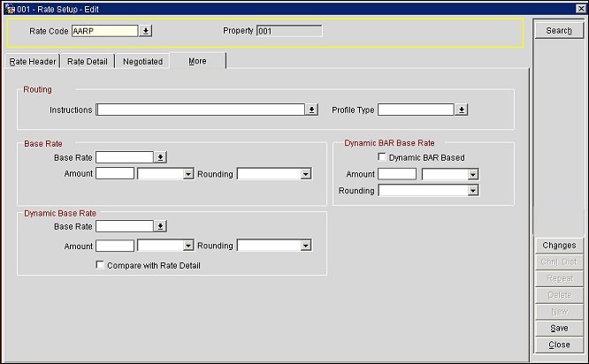Toggle Compare with Rate Detail checkbox
The width and height of the screenshot is (589, 364).
point(100,265)
